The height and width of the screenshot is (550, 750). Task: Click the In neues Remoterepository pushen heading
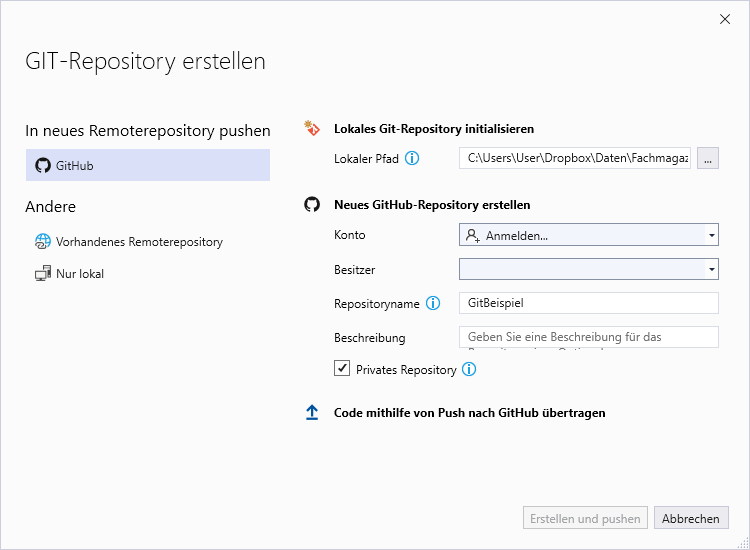coord(148,131)
